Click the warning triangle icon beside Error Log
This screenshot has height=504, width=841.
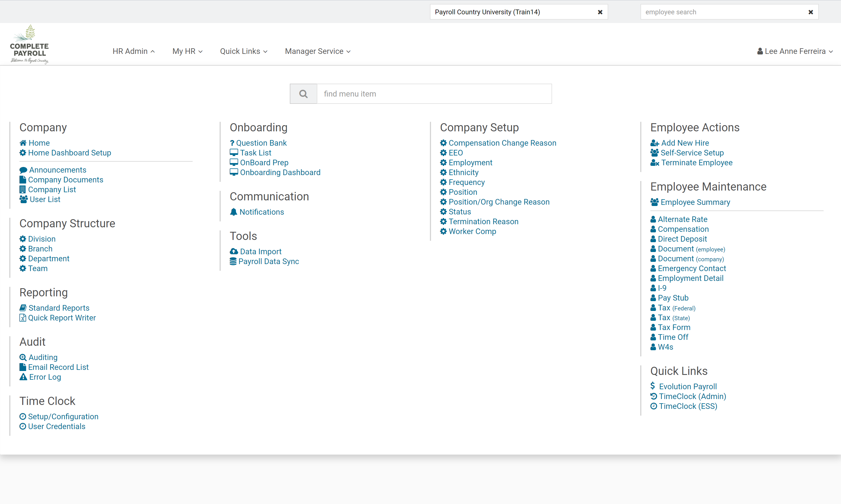point(23,377)
